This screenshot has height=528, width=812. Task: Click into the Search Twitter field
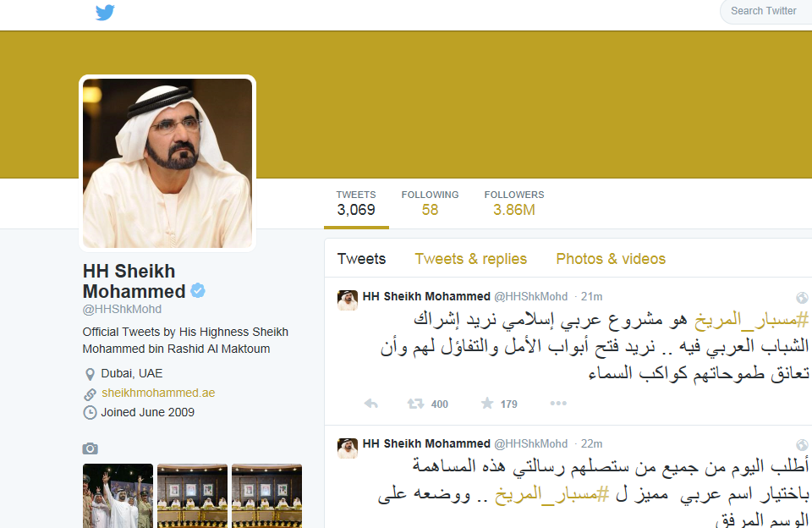(766, 11)
